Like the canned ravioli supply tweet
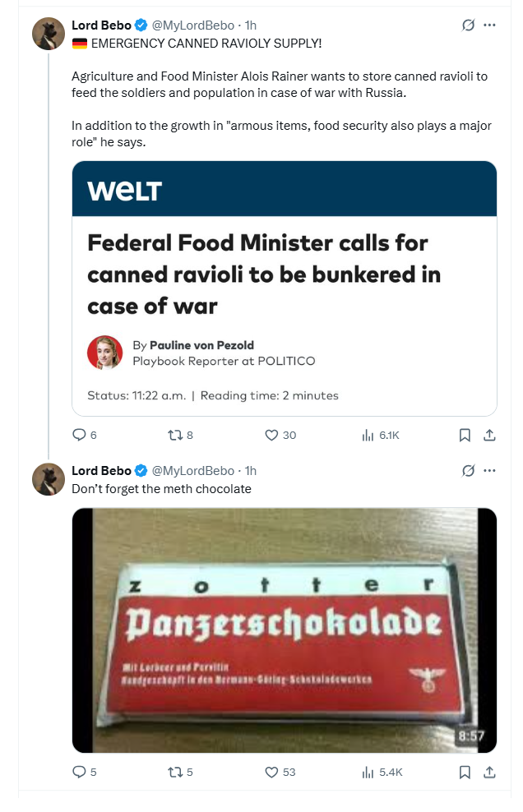 [x=272, y=435]
